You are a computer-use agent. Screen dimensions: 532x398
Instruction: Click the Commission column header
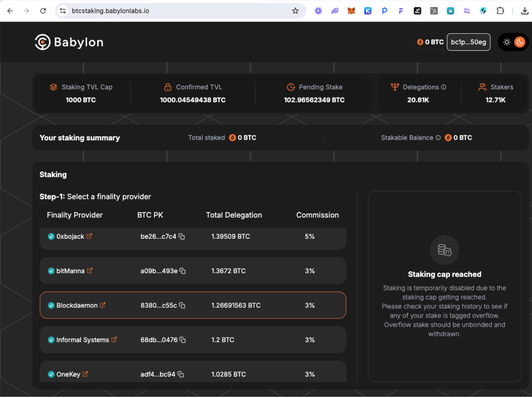317,215
